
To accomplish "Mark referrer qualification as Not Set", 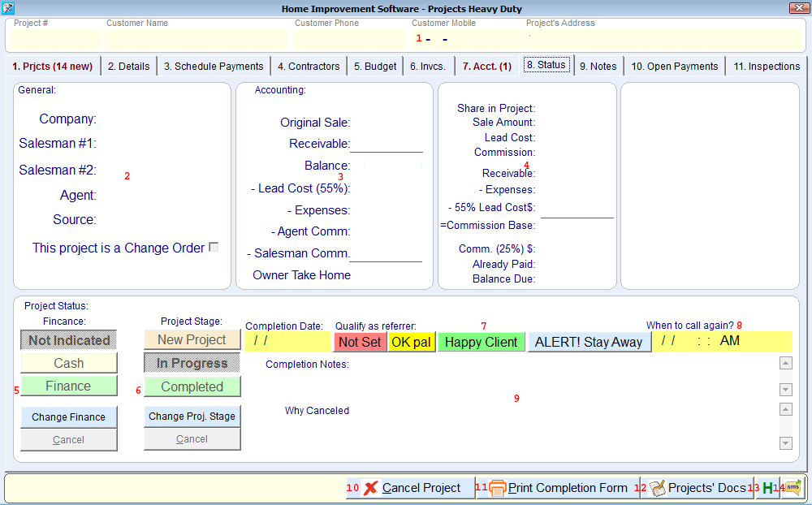I will click(x=360, y=343).
